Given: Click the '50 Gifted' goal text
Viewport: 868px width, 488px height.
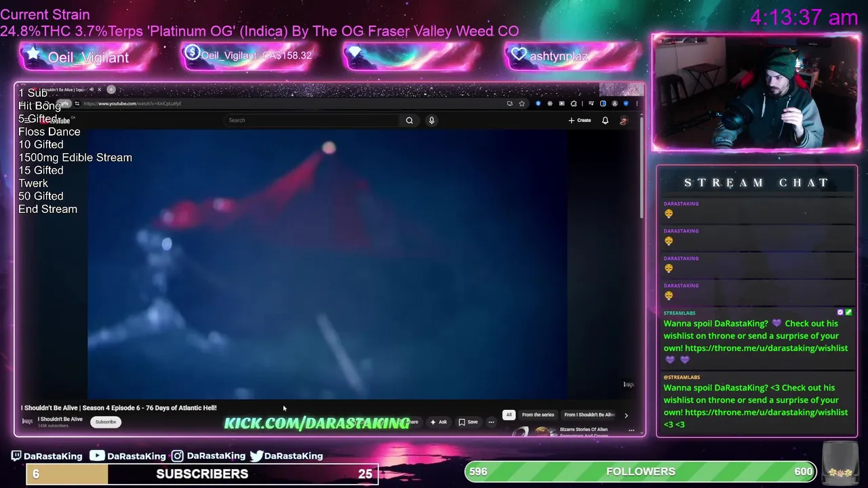Looking at the screenshot, I should 41,196.
